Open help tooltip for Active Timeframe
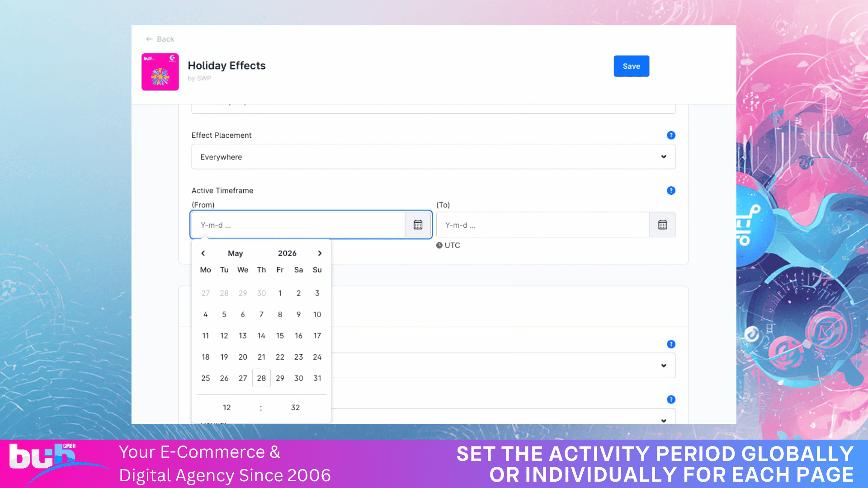The width and height of the screenshot is (868, 488). [671, 191]
